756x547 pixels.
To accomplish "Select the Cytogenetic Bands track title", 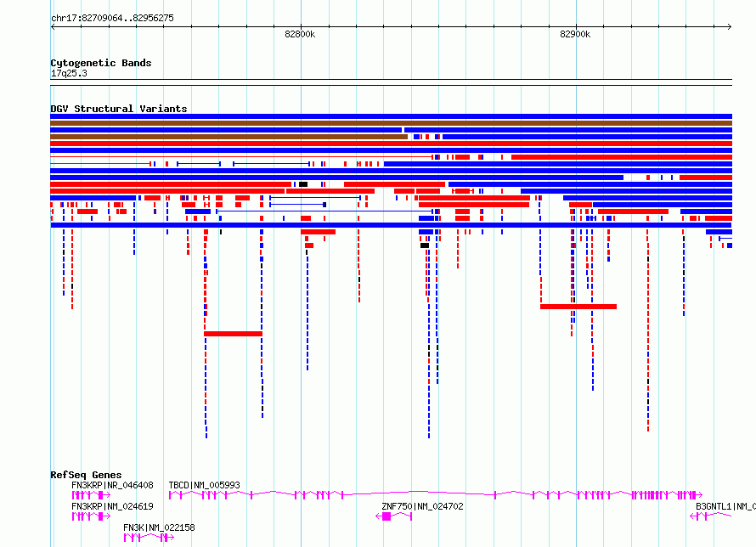I will pyautogui.click(x=101, y=63).
